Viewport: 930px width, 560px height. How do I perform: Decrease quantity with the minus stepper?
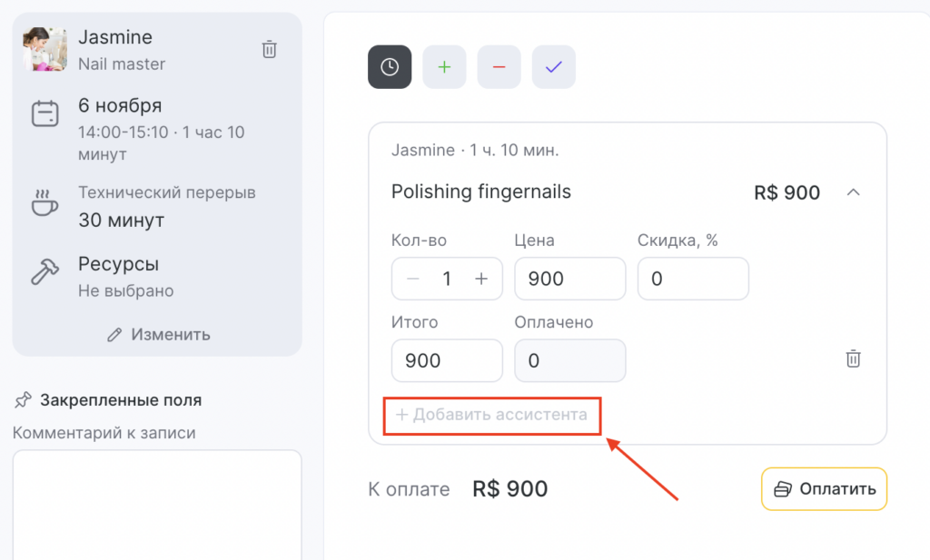(413, 279)
